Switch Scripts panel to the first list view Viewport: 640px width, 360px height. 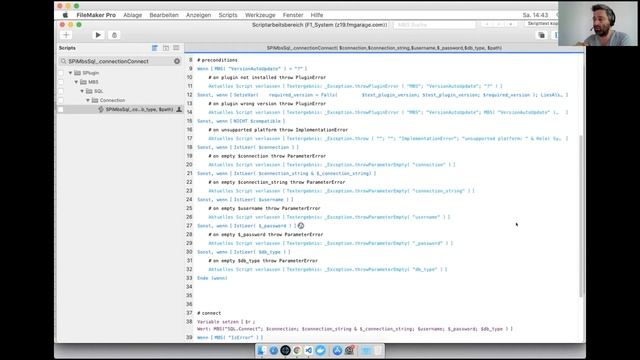point(155,48)
